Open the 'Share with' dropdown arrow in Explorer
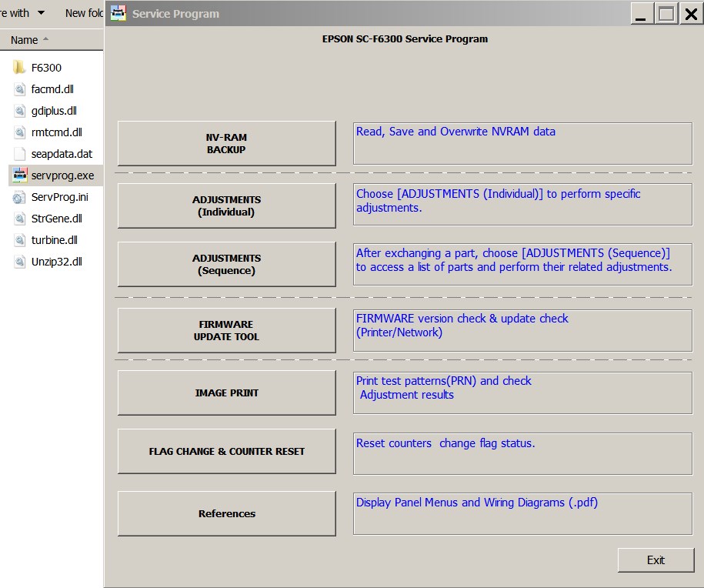The height and width of the screenshot is (588, 704). point(42,12)
